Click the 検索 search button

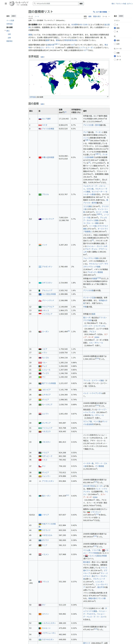pyautogui.click(x=81, y=4)
